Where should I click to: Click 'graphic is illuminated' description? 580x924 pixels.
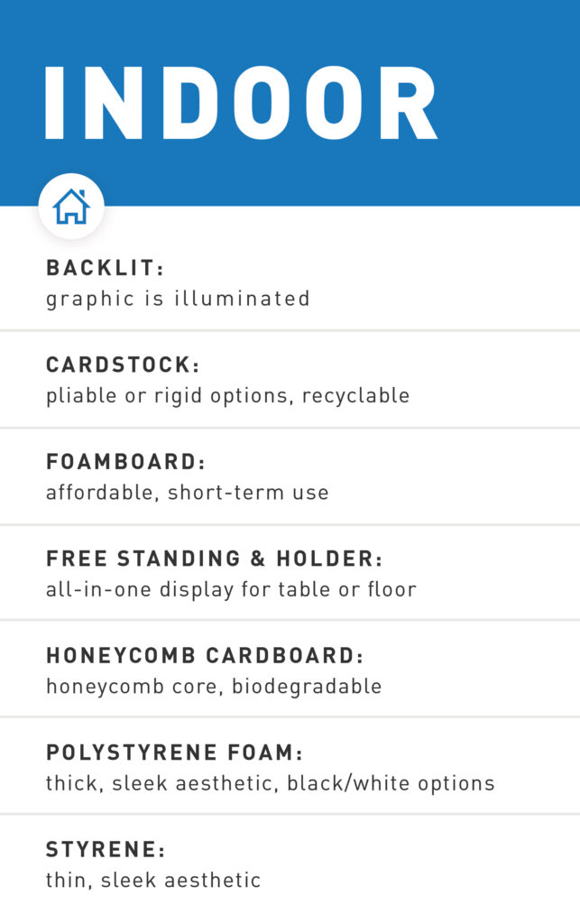click(x=178, y=299)
